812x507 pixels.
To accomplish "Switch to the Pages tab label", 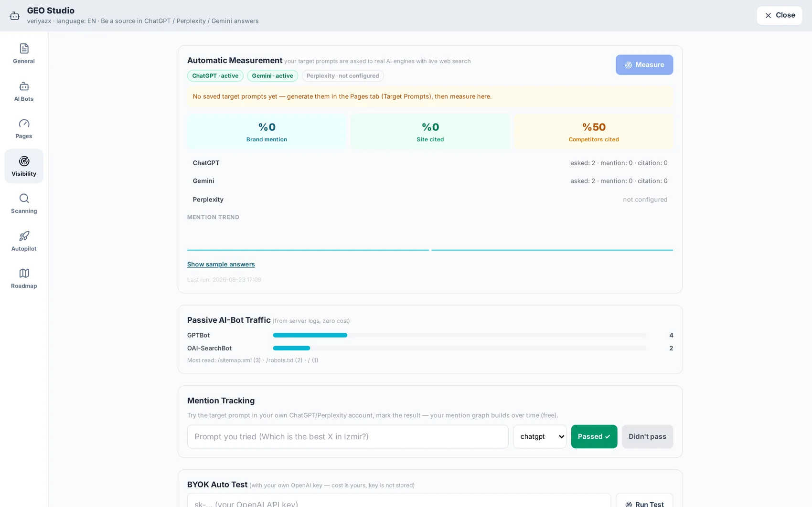I will pos(24,136).
